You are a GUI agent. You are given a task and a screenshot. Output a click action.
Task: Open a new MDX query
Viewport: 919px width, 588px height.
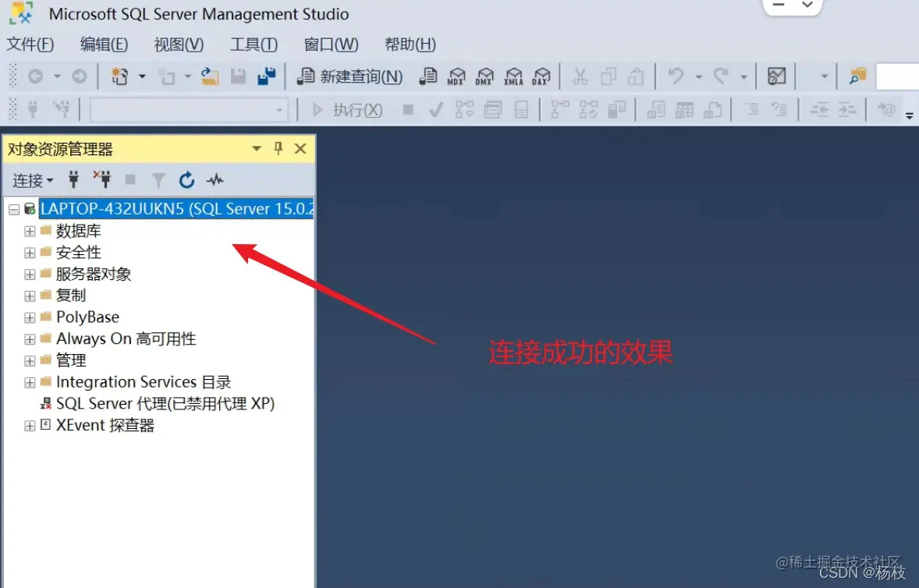click(456, 76)
